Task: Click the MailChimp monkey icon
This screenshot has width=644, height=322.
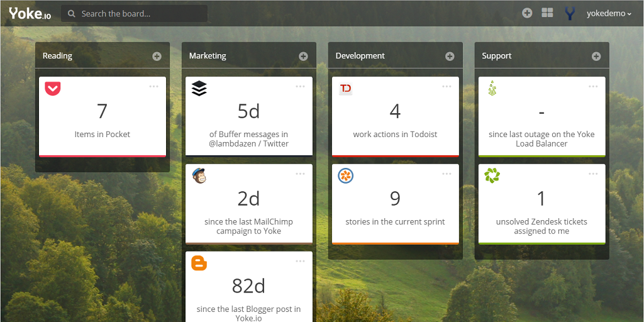Action: point(199,176)
